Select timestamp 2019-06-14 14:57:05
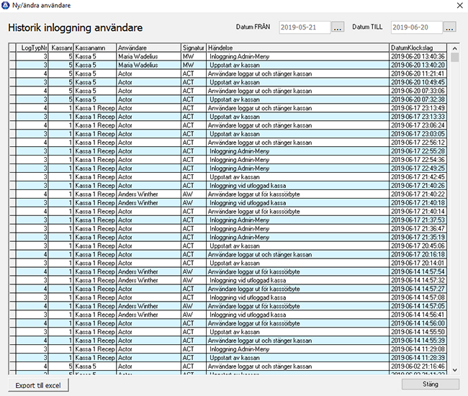 [418, 306]
